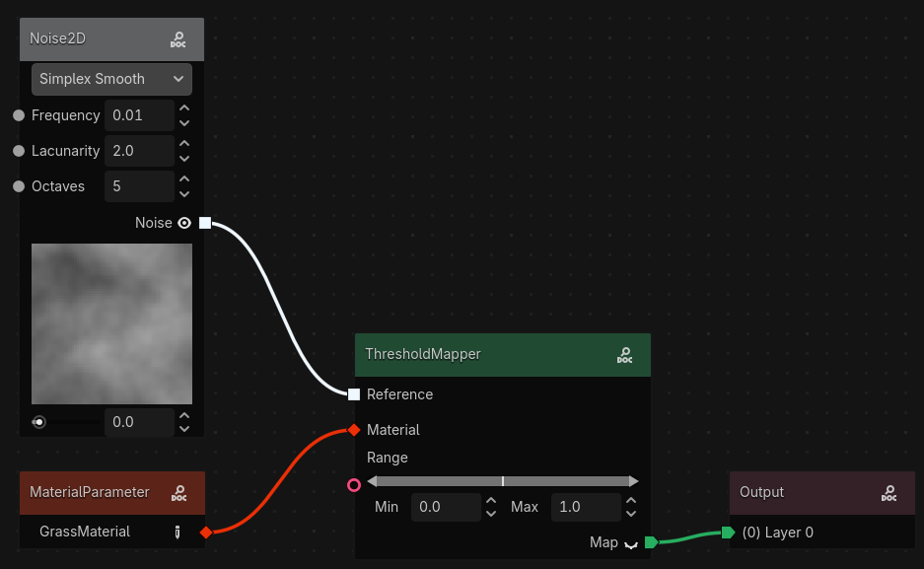Click the Range label in ThresholdMapper
The width and height of the screenshot is (924, 569).
388,458
